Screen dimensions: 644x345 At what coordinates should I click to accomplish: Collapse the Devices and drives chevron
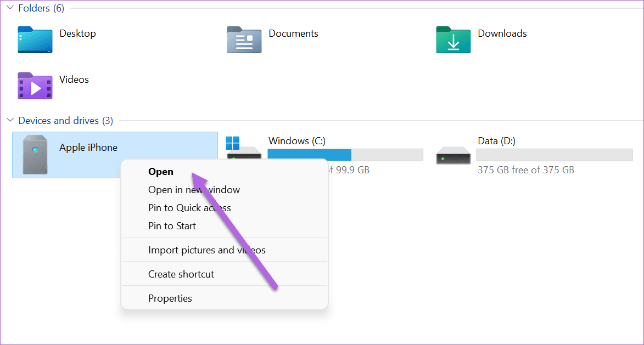click(x=10, y=120)
